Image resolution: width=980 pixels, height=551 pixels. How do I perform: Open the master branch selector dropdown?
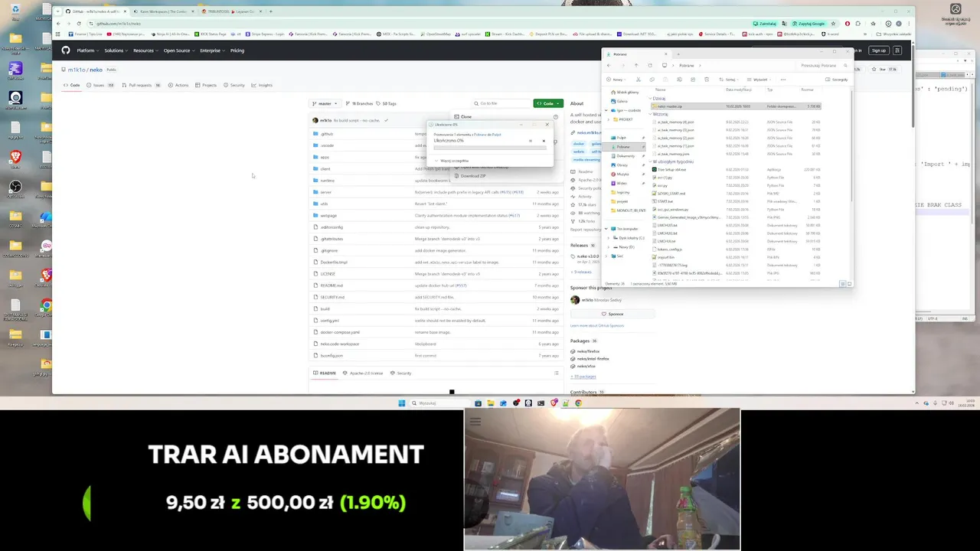[326, 103]
